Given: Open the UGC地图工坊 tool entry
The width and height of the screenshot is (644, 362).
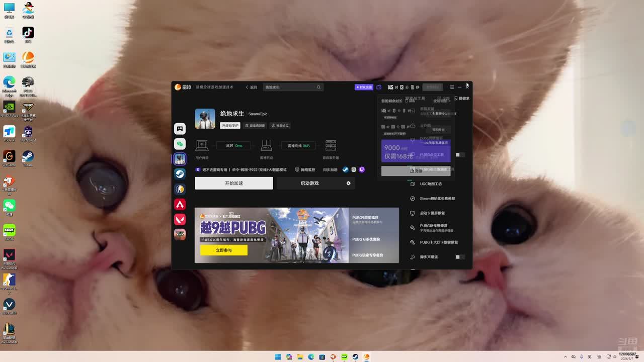Looking at the screenshot, I should click(x=431, y=184).
